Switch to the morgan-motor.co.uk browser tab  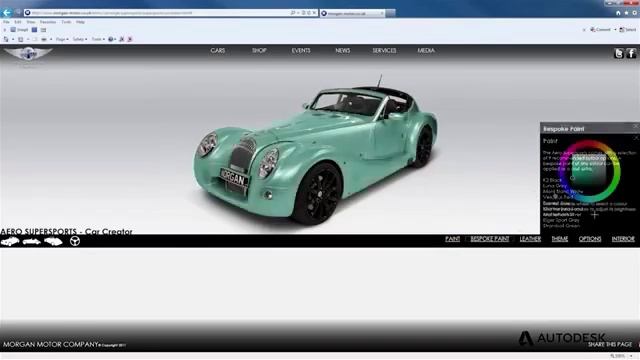tap(352, 13)
